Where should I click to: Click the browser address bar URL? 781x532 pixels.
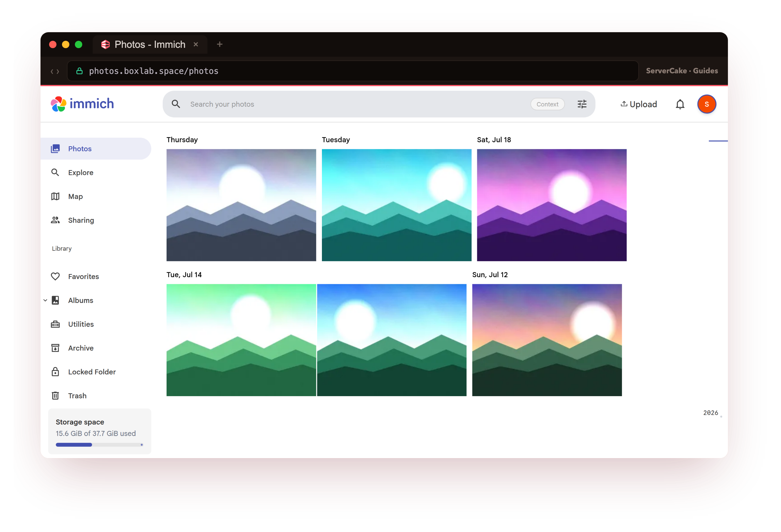pyautogui.click(x=153, y=71)
